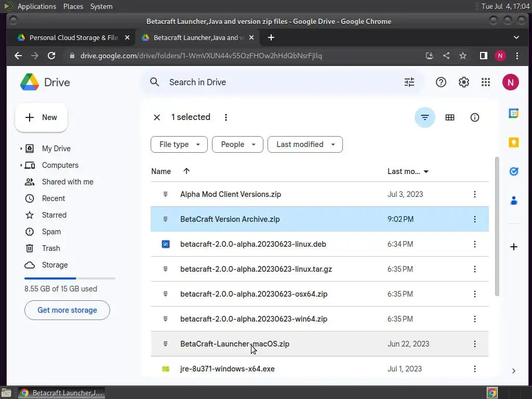
Task: Click the New button
Action: tap(41, 117)
